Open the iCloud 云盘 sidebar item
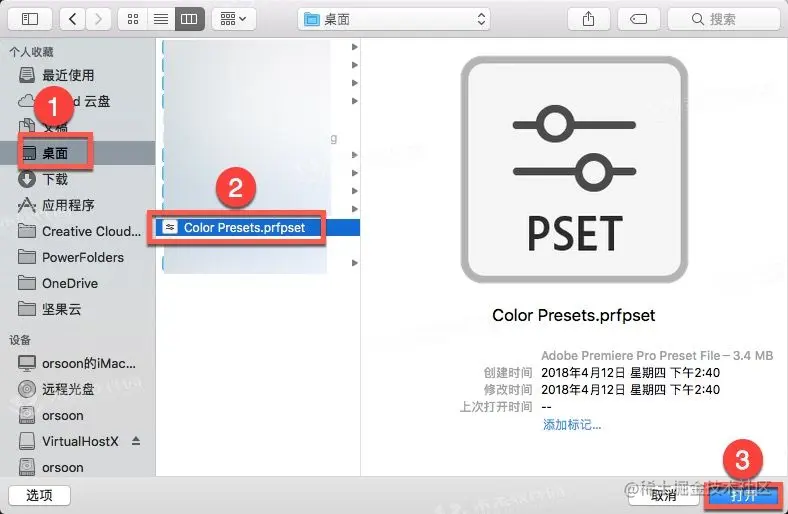Image resolution: width=788 pixels, height=514 pixels. pyautogui.click(x=78, y=101)
